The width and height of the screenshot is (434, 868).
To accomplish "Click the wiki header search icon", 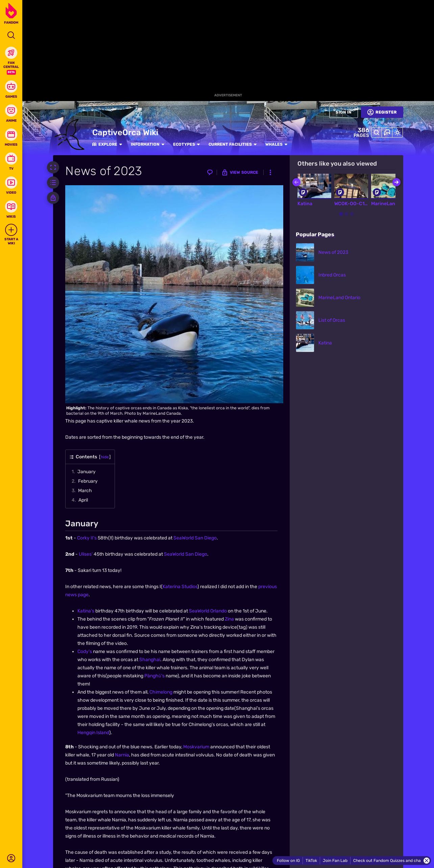I will point(376,132).
